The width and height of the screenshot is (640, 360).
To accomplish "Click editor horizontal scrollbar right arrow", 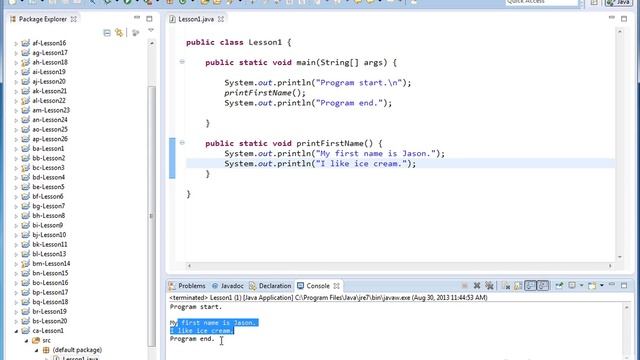I will 610,266.
